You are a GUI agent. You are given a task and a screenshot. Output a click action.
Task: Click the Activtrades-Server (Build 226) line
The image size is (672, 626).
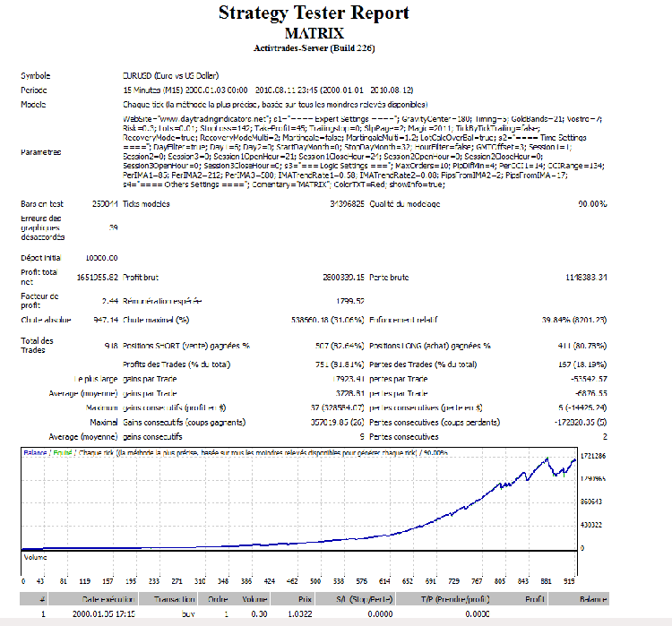[x=314, y=48]
